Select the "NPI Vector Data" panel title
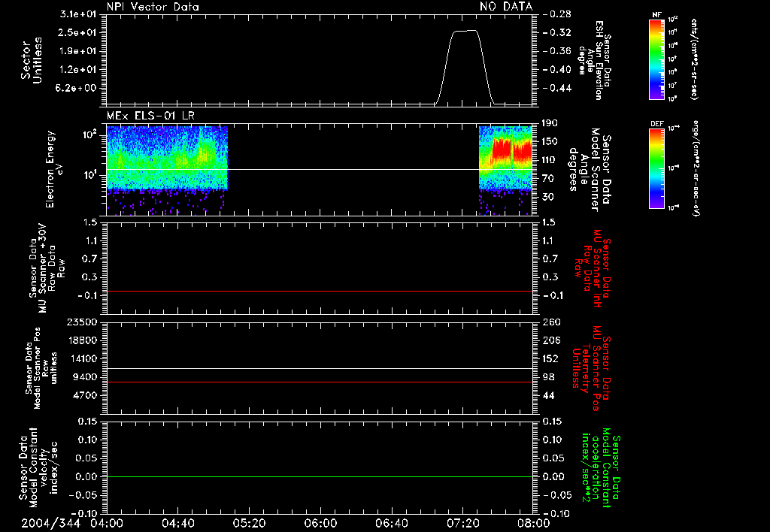The width and height of the screenshot is (770, 532). click(153, 7)
